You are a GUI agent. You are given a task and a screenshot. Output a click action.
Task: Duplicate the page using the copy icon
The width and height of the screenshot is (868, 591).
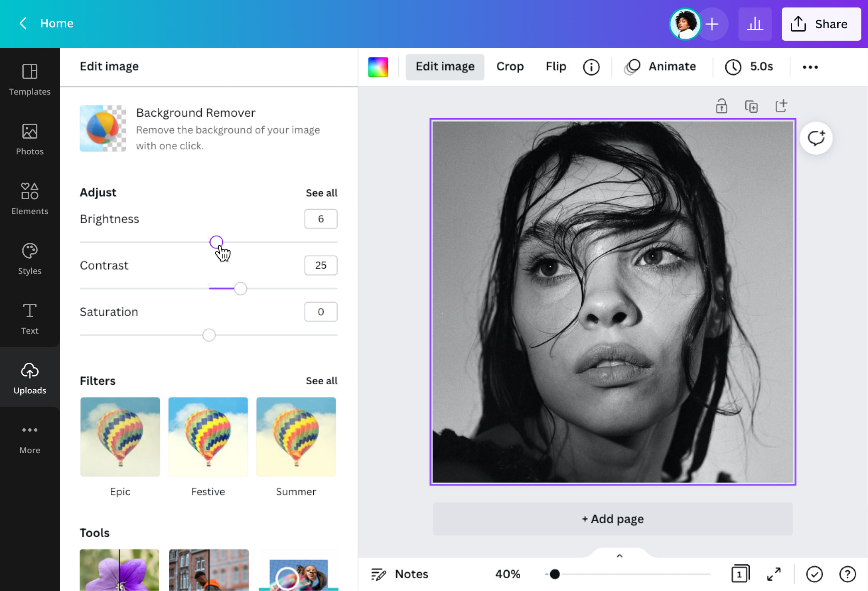tap(751, 106)
